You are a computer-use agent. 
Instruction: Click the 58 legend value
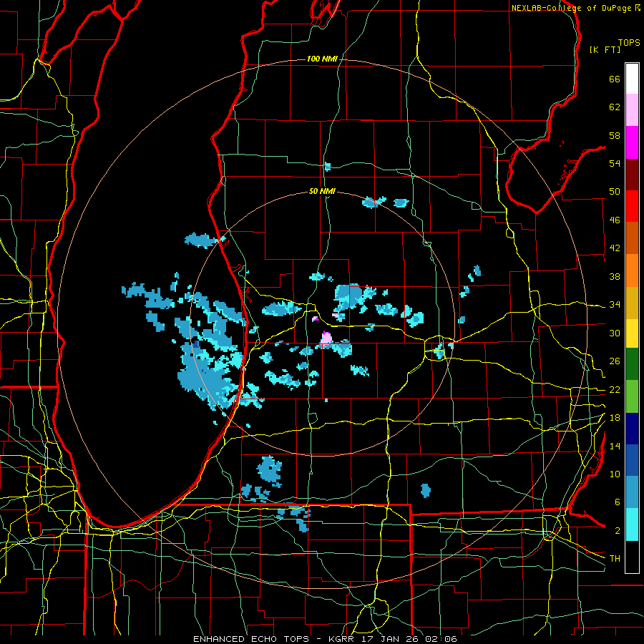615,135
